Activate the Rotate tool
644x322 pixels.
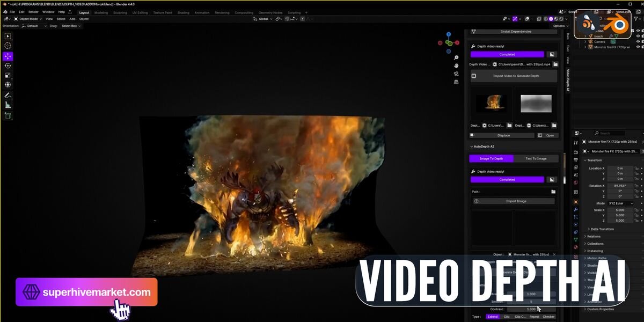click(x=8, y=65)
